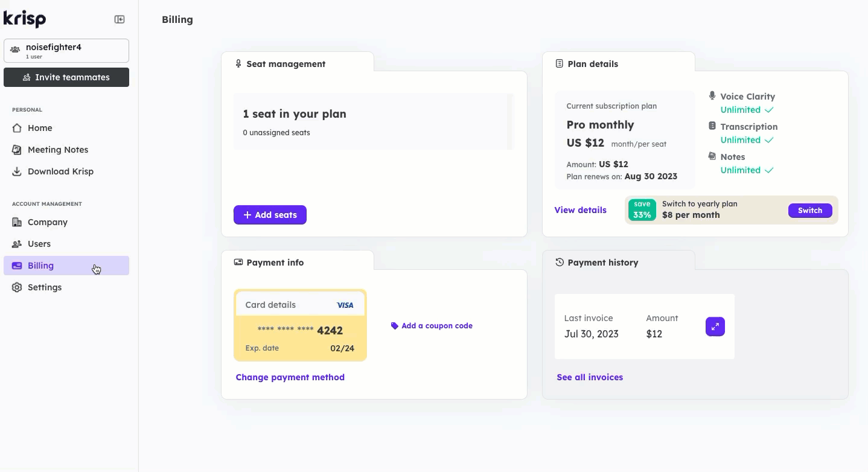868x472 pixels.
Task: Click the Krisp logo
Action: click(25, 19)
